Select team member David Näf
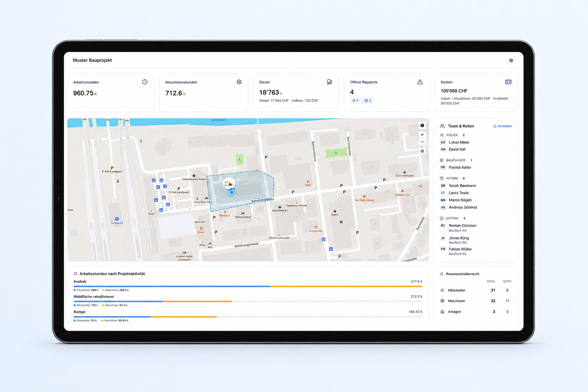 [x=457, y=150]
